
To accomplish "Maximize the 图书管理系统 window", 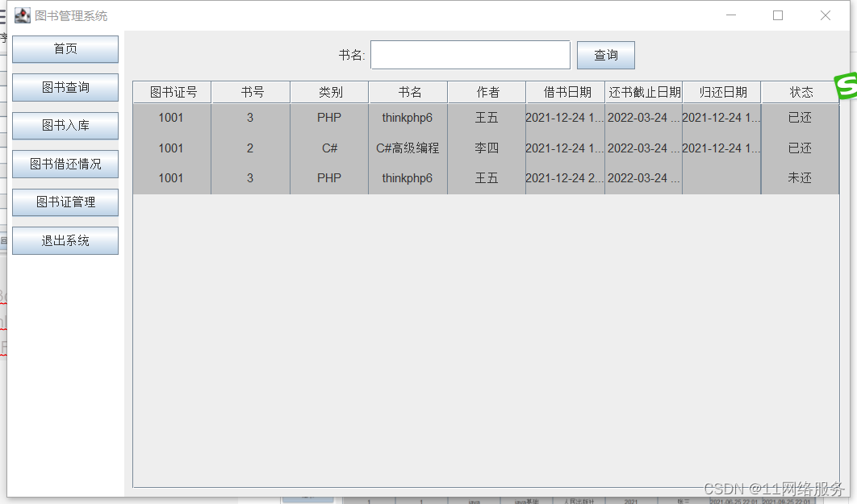I will [778, 15].
